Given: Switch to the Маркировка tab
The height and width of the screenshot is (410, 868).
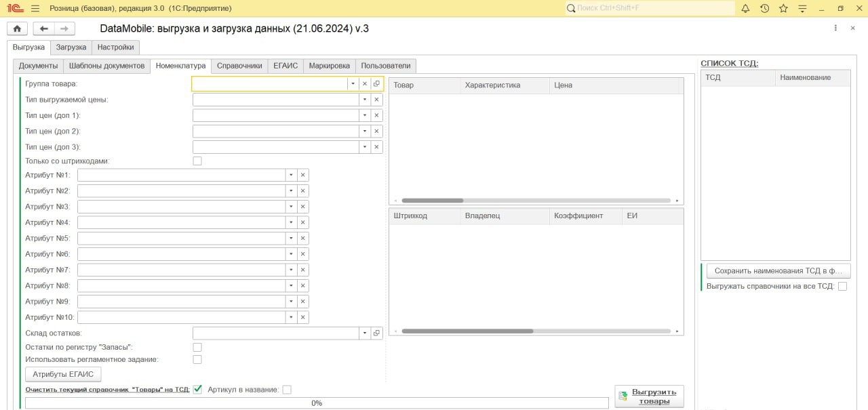Looking at the screenshot, I should coord(329,66).
